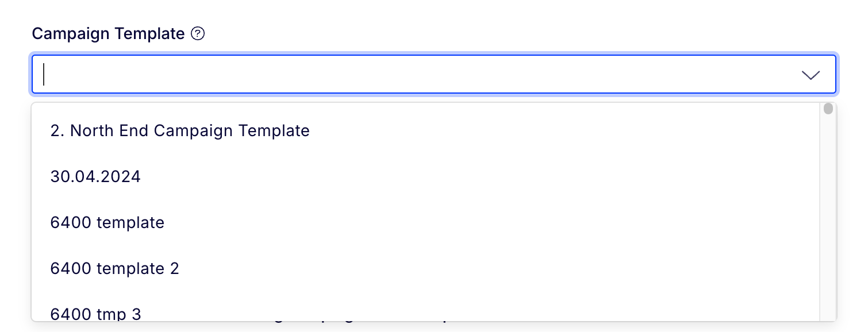Click the dropdown list scrollbar thumb
The width and height of the screenshot is (868, 332).
(828, 109)
